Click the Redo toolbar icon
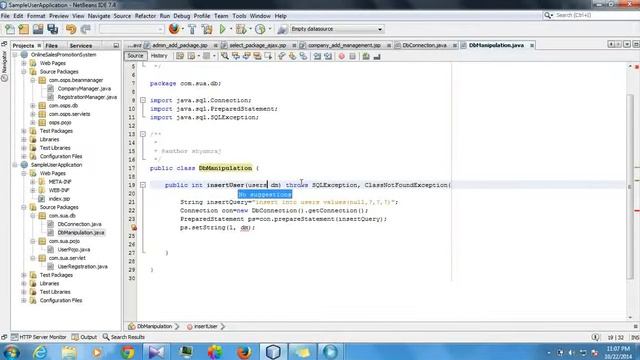This screenshot has height=360, width=640. (x=85, y=29)
